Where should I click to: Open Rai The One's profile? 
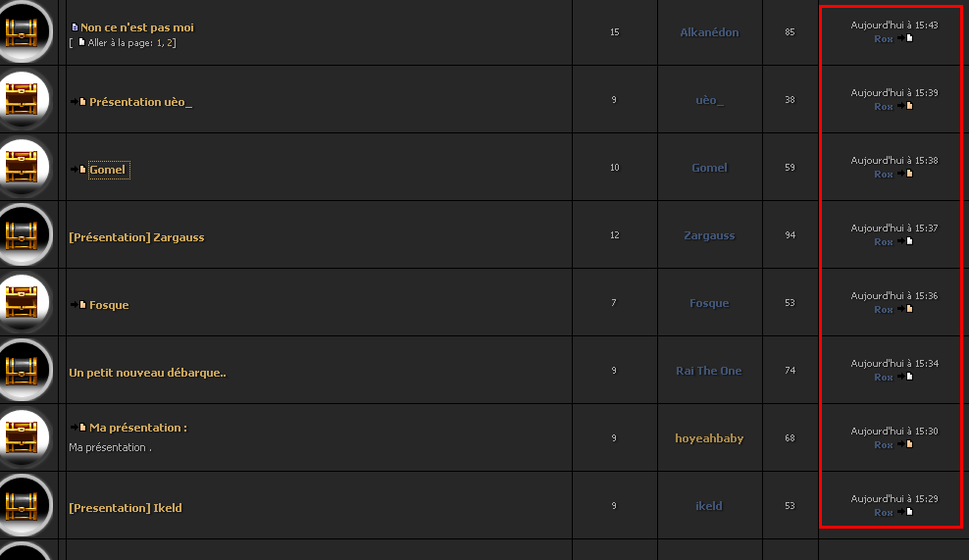click(709, 371)
